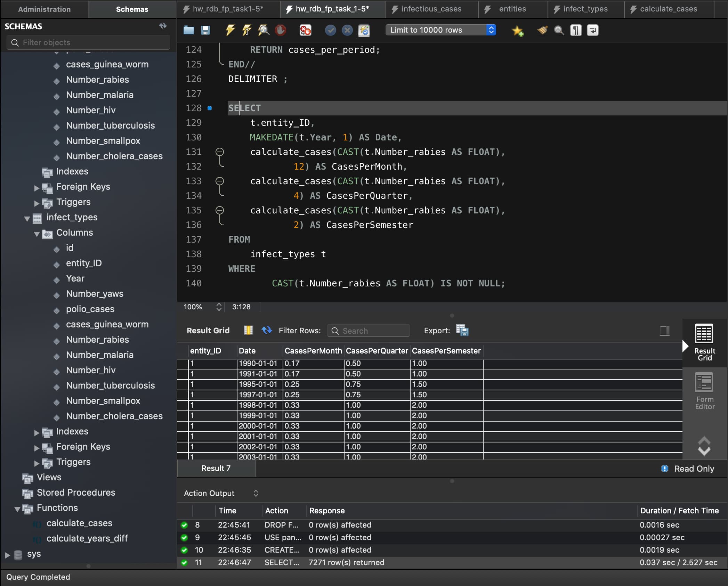Collapse the infect_types table node
The width and height of the screenshot is (728, 586).
click(x=27, y=218)
